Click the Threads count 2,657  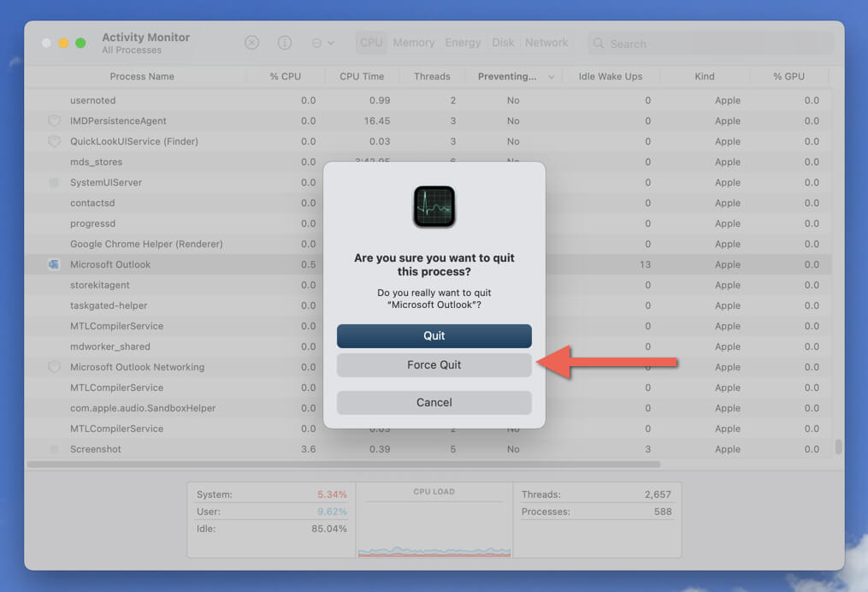(658, 494)
